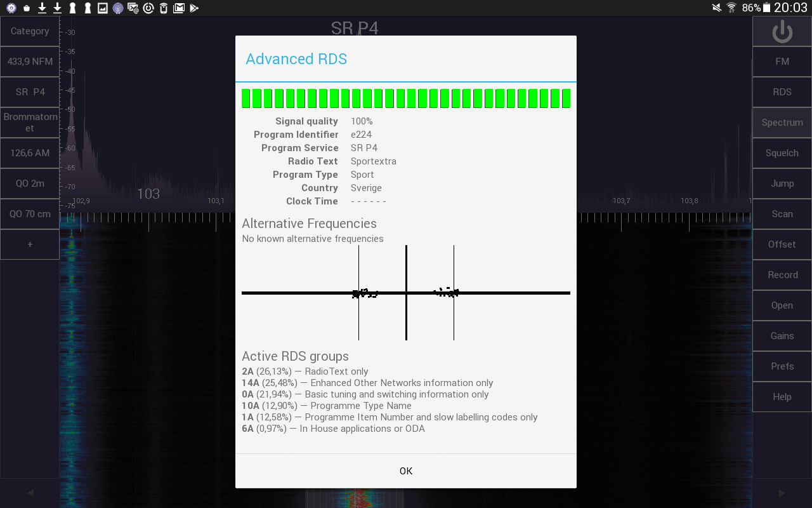Image resolution: width=812 pixels, height=508 pixels.
Task: Tap the left arrow at bottom left
Action: click(x=30, y=493)
